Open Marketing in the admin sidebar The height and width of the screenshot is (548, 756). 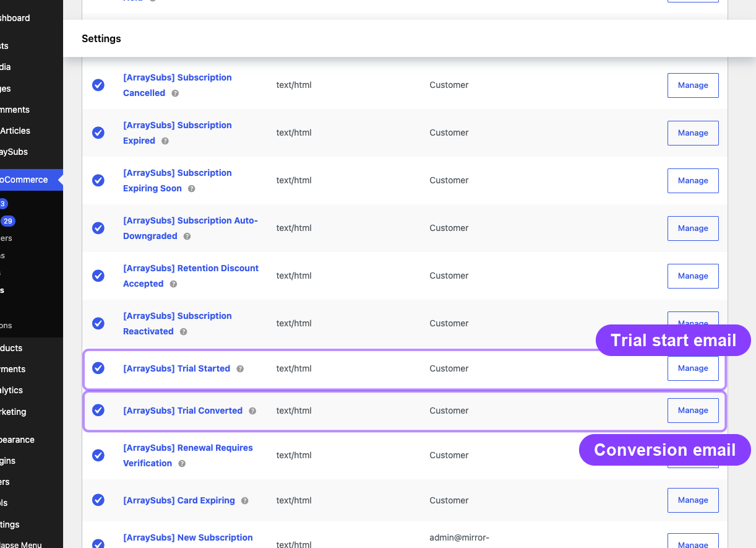[x=14, y=412]
